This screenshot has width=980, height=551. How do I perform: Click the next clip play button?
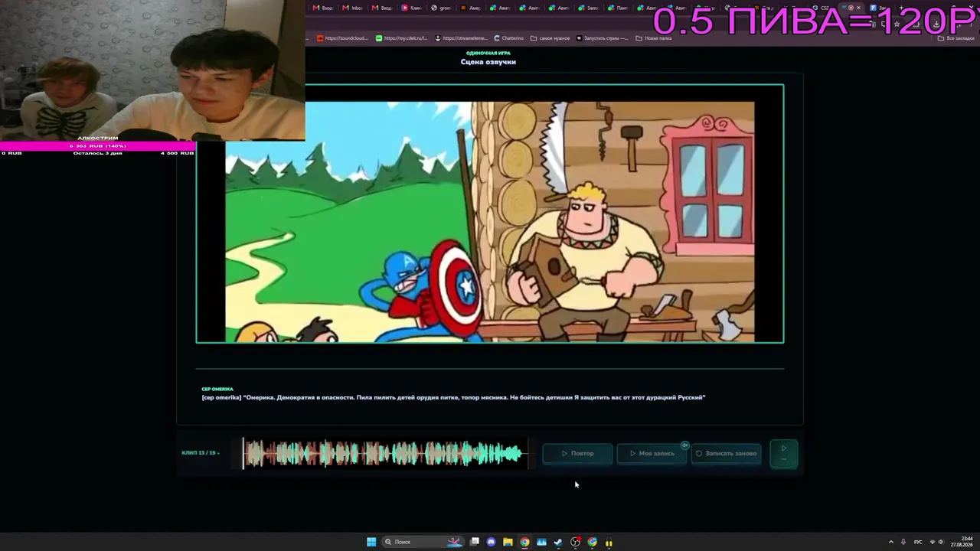(x=783, y=453)
